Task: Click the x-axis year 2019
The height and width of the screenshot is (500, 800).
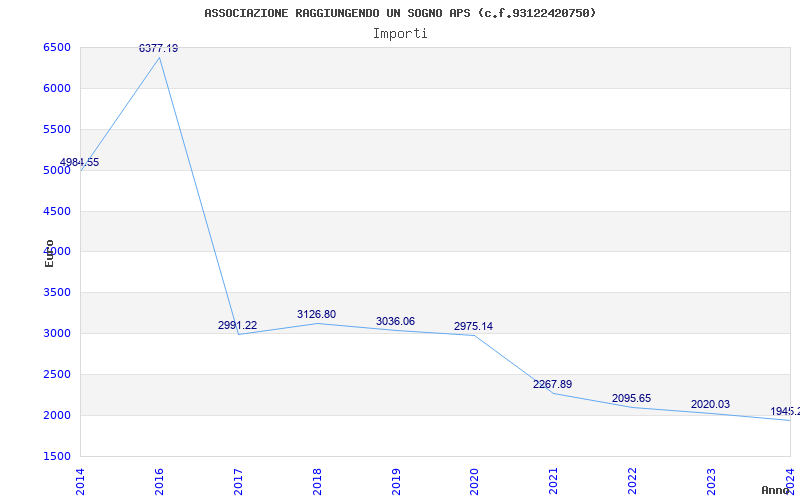Action: tap(396, 481)
